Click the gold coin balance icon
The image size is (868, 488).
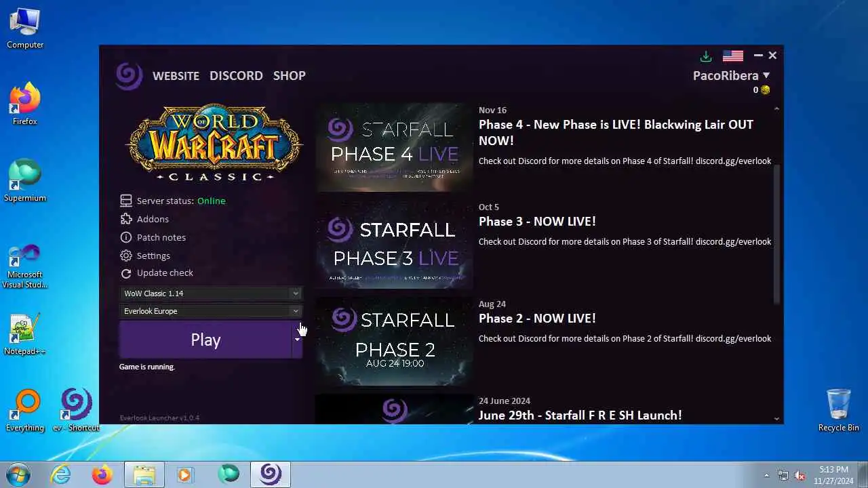tap(765, 89)
